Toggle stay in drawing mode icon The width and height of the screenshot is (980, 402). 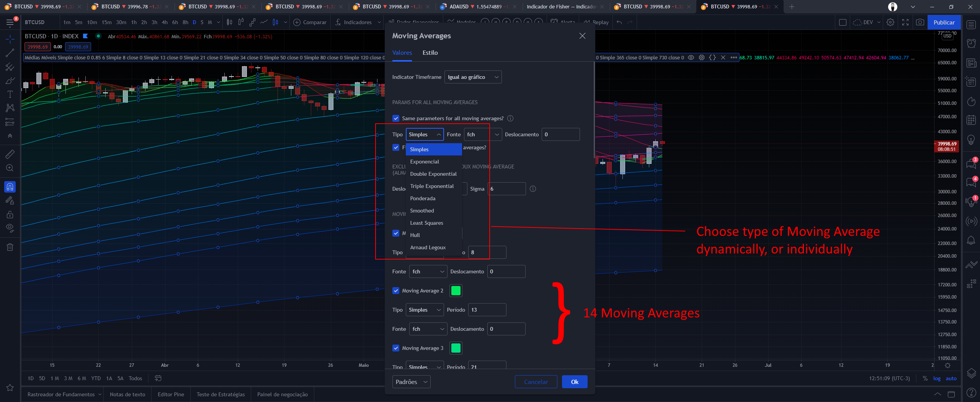10,201
